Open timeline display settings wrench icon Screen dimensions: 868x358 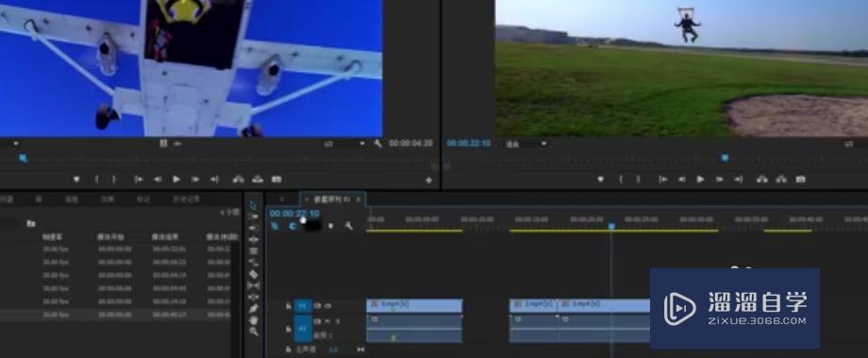pos(349,226)
